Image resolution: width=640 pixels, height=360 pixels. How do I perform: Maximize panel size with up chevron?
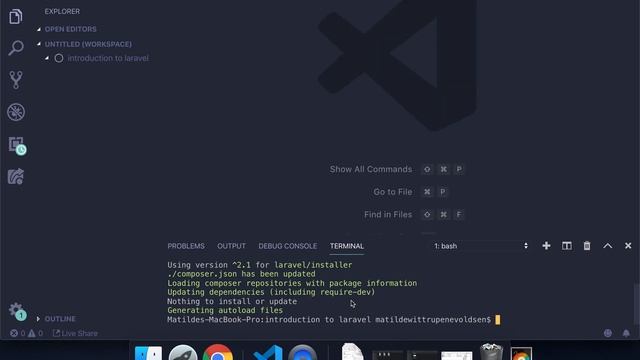click(x=607, y=246)
